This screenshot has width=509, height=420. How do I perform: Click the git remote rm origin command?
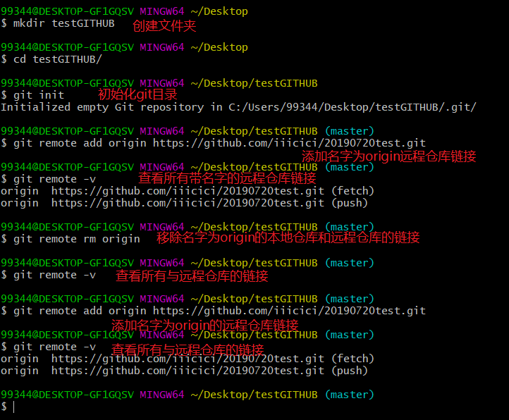[x=76, y=239]
